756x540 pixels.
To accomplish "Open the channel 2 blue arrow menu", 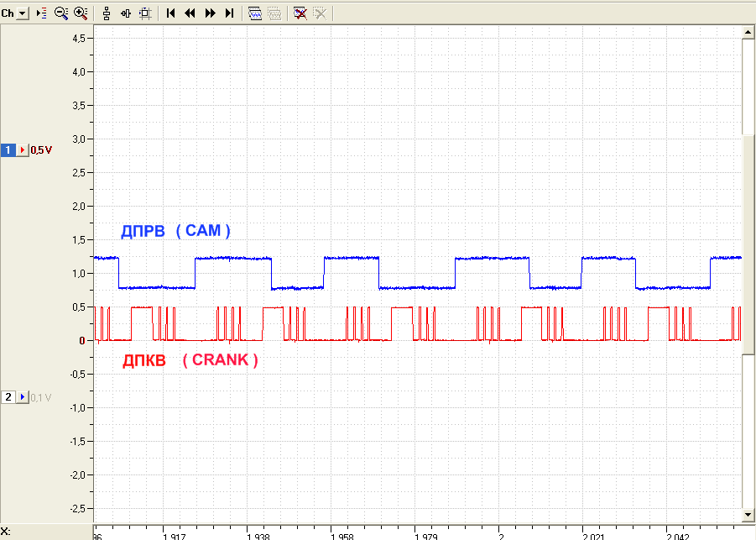I will (23, 397).
